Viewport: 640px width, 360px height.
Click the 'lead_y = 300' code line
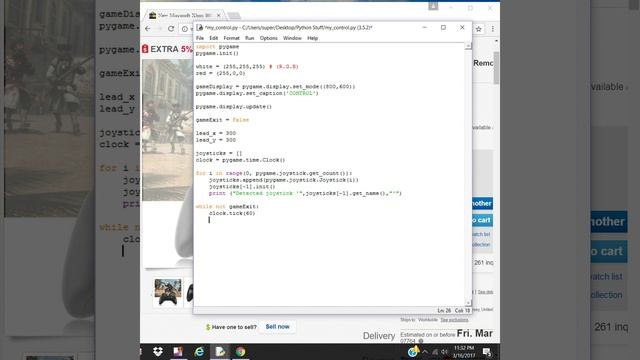pyautogui.click(x=216, y=140)
